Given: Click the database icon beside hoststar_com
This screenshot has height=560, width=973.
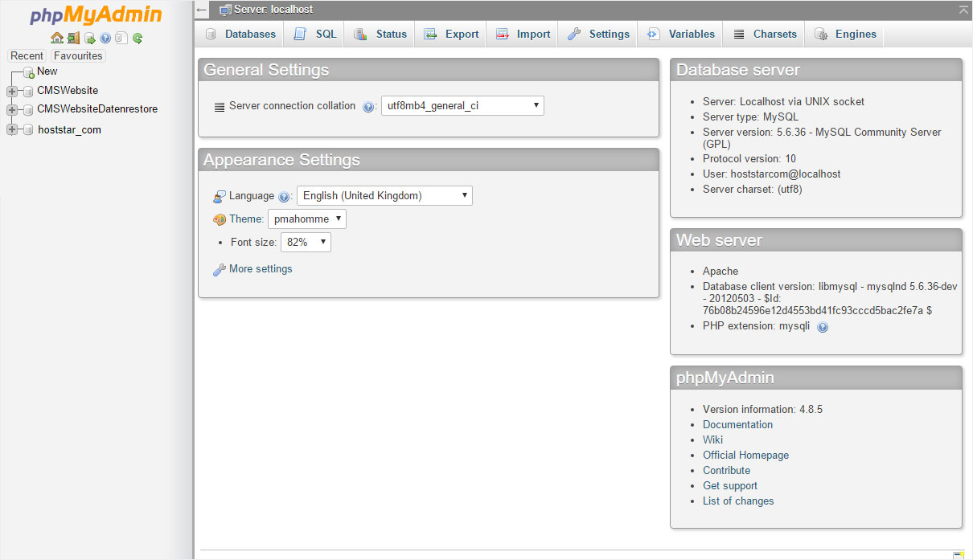Looking at the screenshot, I should tap(28, 129).
